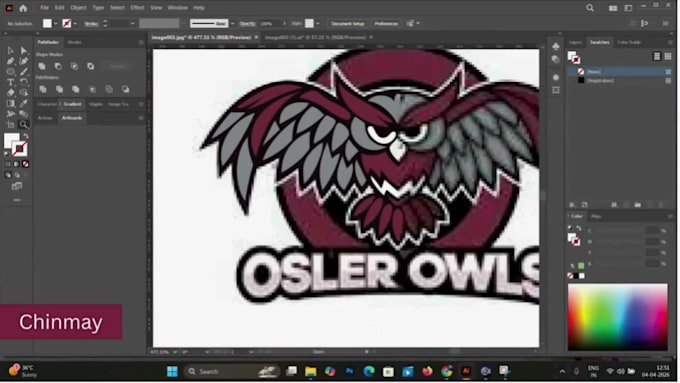Switch to the Layers tab
The image size is (680, 383).
pos(575,43)
